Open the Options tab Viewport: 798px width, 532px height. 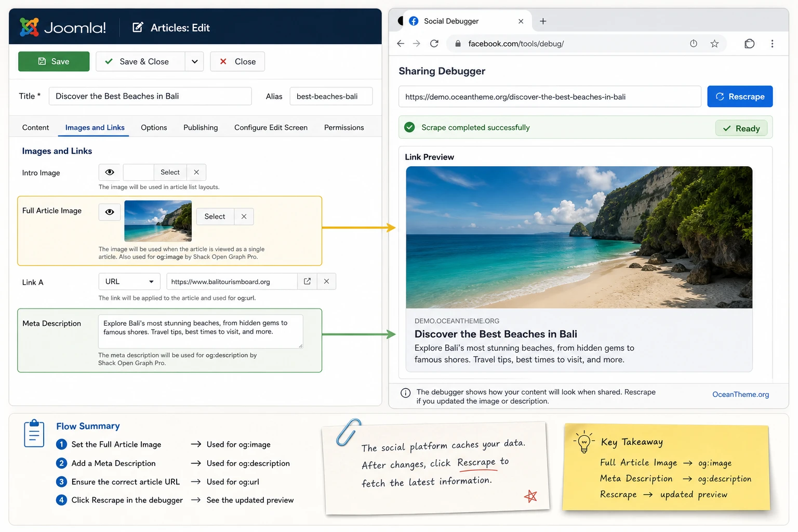154,127
